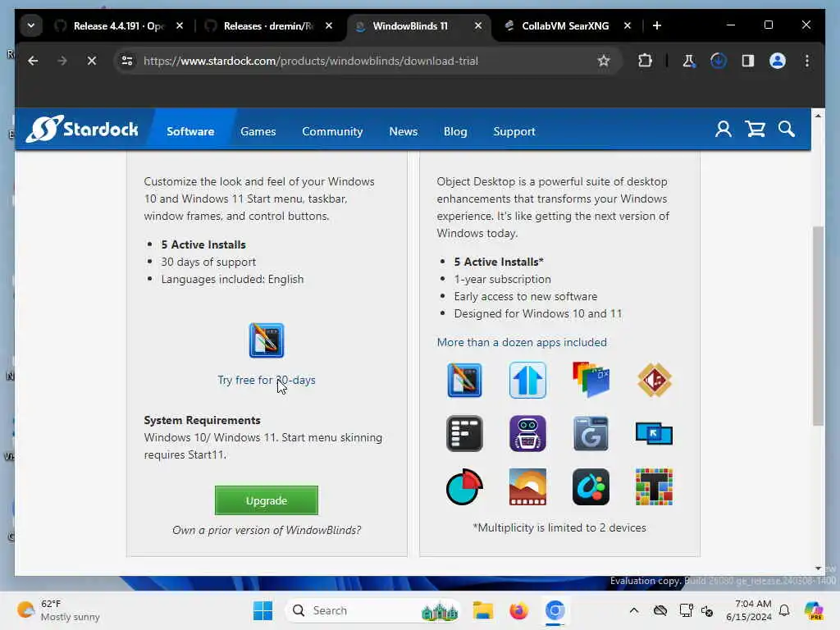Viewport: 840px width, 630px height.
Task: Click the Try free for 30-days link
Action: pos(267,380)
